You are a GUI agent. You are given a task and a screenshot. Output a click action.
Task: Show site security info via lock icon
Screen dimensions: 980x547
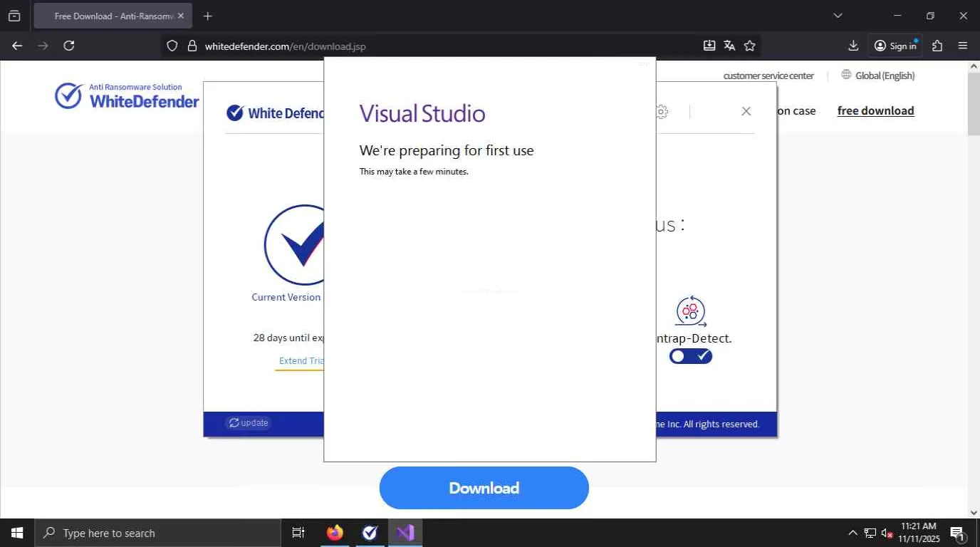pos(192,46)
